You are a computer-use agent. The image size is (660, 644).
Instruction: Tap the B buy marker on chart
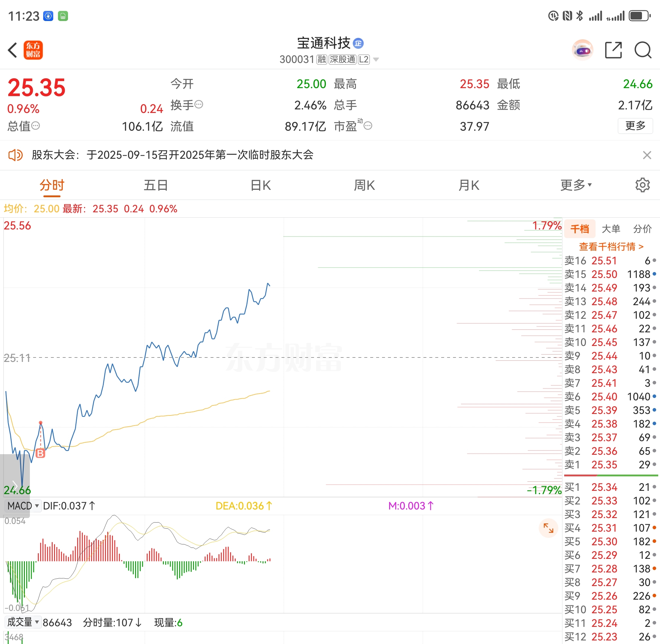click(x=40, y=453)
